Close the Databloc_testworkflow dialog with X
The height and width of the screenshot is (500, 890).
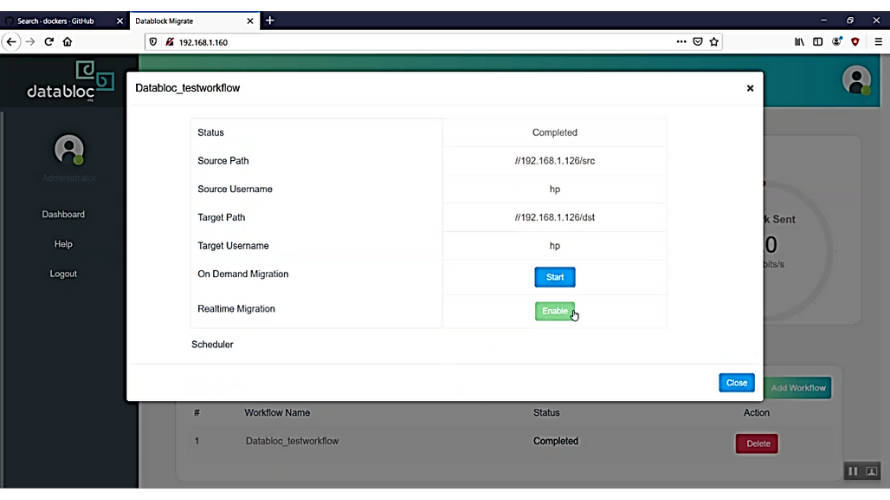point(750,88)
